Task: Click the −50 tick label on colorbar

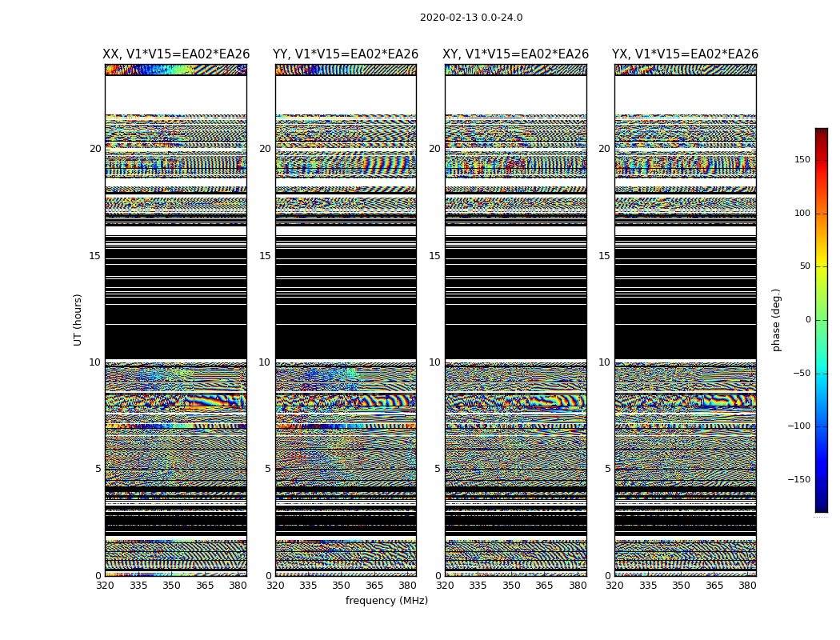Action: tap(801, 373)
